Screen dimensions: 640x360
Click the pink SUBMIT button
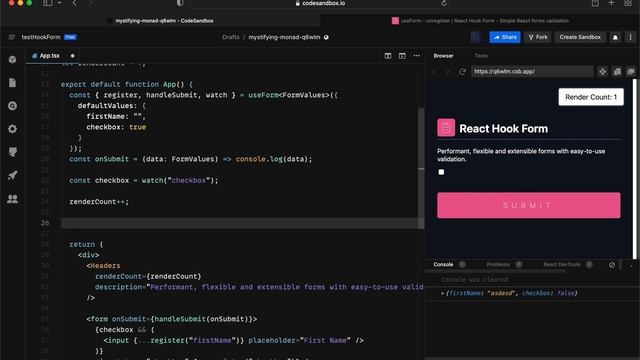529,205
